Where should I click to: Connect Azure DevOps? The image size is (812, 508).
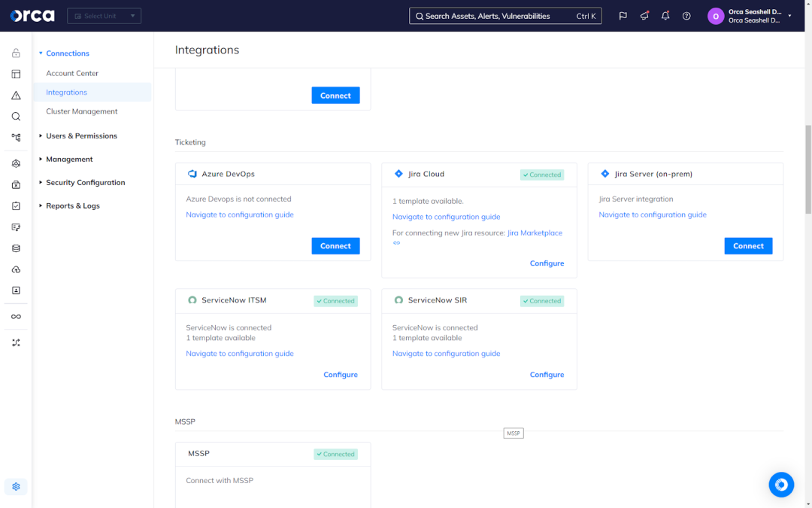(335, 245)
